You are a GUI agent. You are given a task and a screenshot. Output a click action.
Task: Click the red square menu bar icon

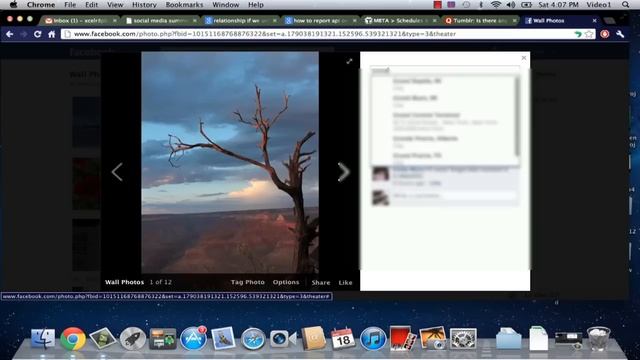pos(438,5)
